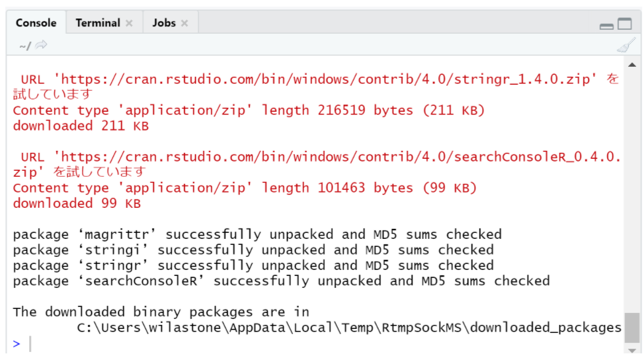644x360 pixels.
Task: Click the '~/' working directory label
Action: coord(25,46)
